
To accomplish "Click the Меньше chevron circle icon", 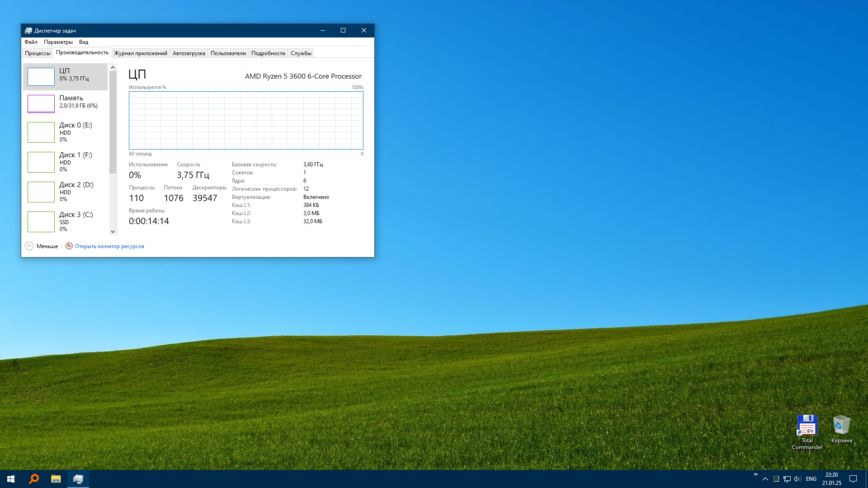I will [x=29, y=246].
